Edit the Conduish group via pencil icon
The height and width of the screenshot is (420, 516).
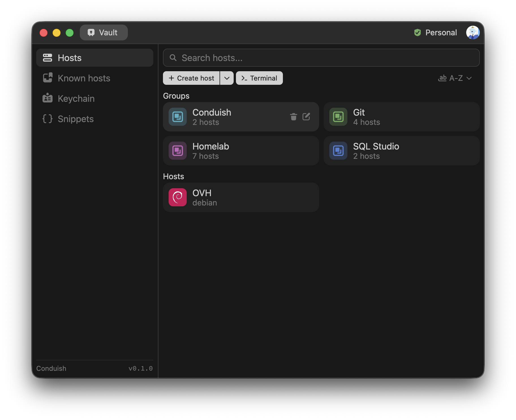click(x=306, y=117)
